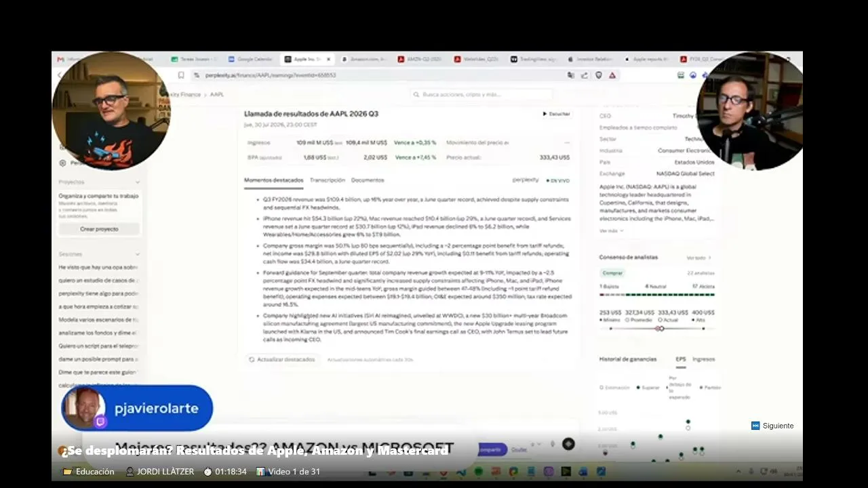Screen dimensions: 868x488
Task: Open the AMZN-Q2 PDF tab
Action: click(x=420, y=59)
